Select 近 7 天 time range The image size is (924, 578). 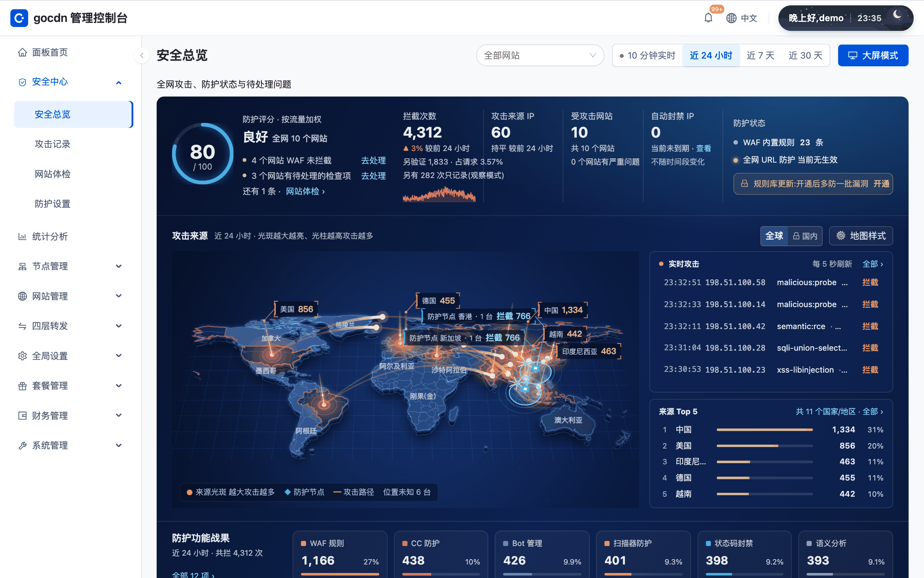pyautogui.click(x=760, y=55)
